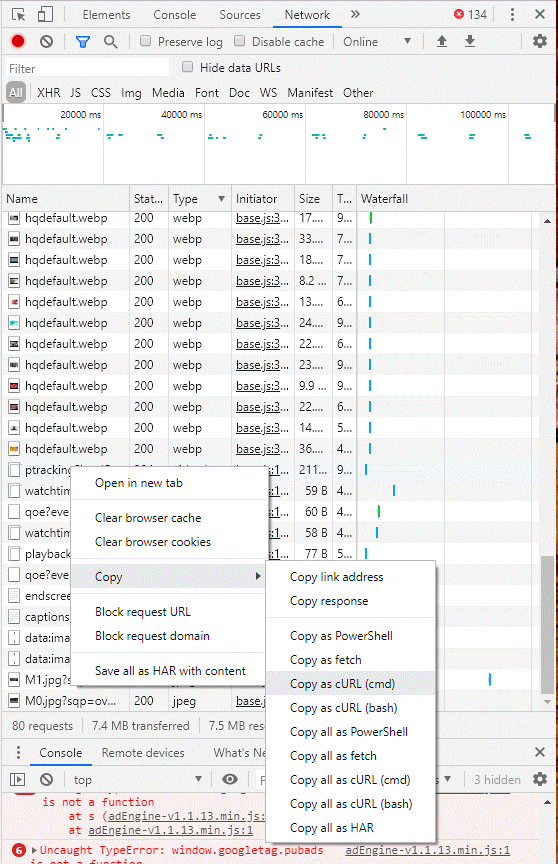Choose Copy as cURL (bash)
Viewport: 558px width, 864px height.
point(344,708)
